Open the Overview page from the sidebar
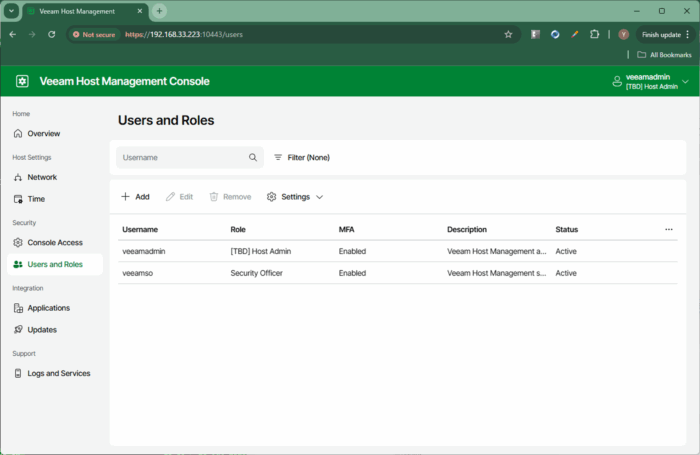 43,134
